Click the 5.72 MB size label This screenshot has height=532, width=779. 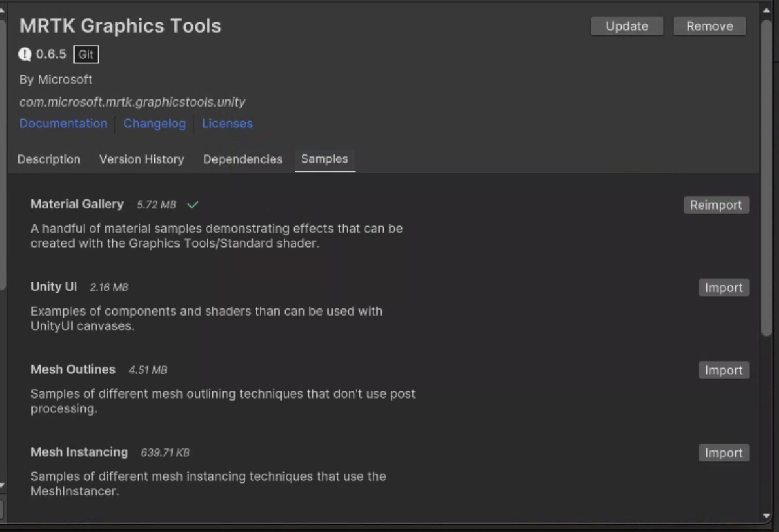coord(156,205)
